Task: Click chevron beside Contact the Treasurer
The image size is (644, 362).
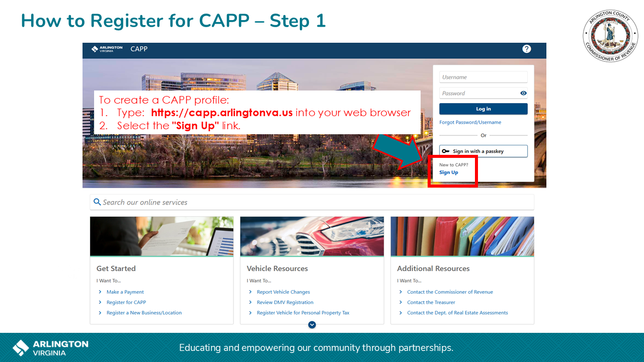Action: coord(401,302)
